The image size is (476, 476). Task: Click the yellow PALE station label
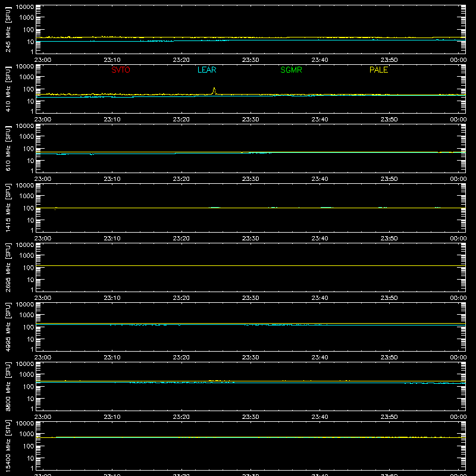(x=378, y=70)
